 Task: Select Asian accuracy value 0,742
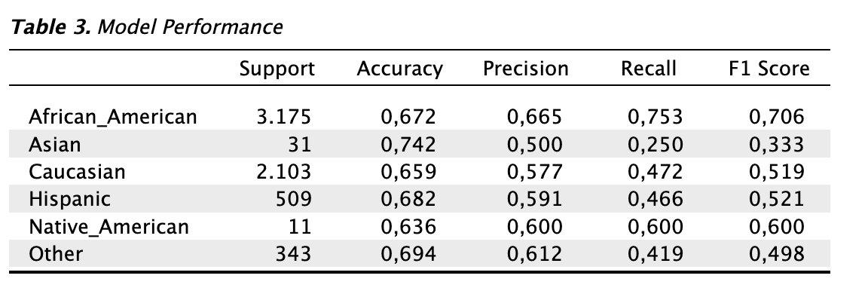[408, 145]
